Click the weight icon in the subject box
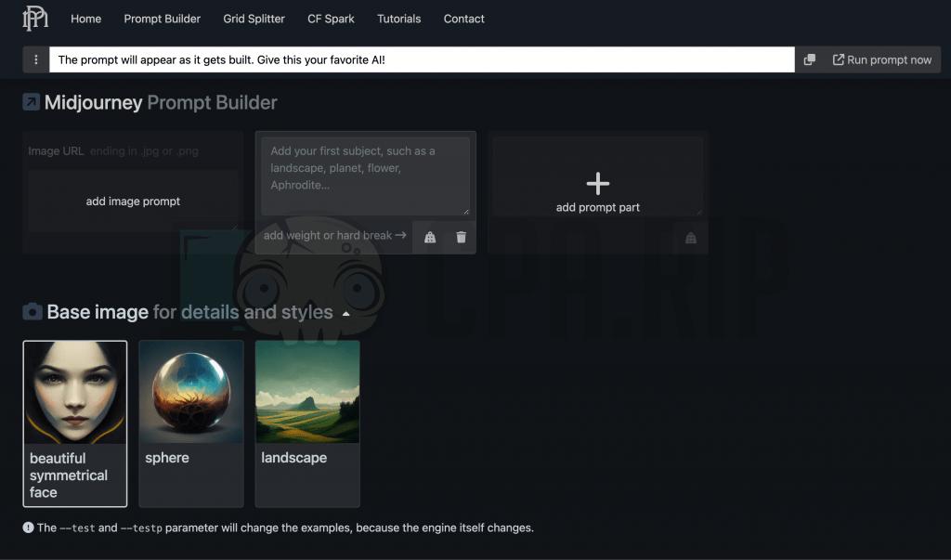Viewport: 951px width, 560px height. coord(430,237)
